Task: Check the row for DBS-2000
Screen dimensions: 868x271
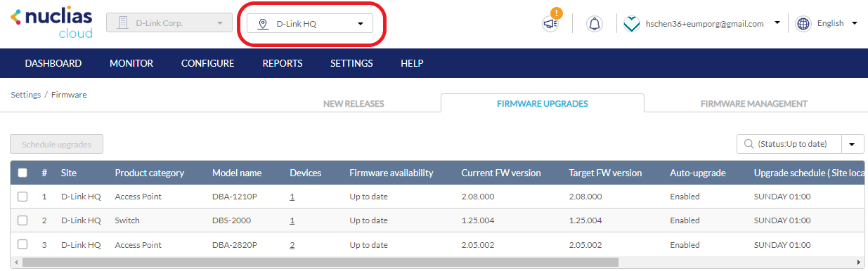Action: (22, 220)
